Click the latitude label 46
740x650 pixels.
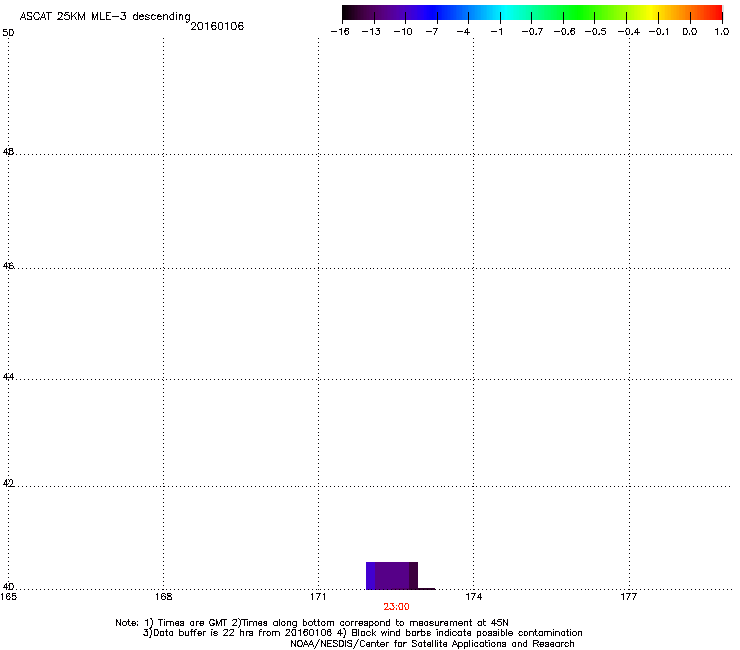point(8,266)
